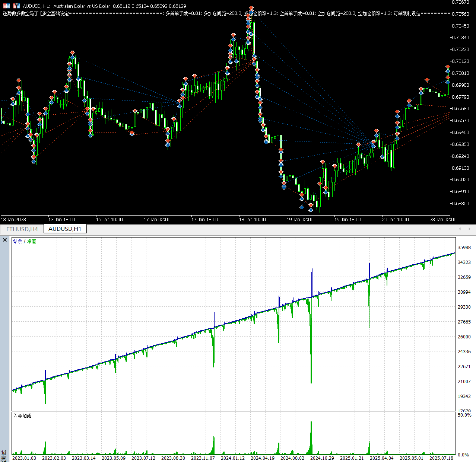Click the 0.70010 price level on axis
Image resolution: width=476 pixels, height=462 pixels.
pos(460,73)
